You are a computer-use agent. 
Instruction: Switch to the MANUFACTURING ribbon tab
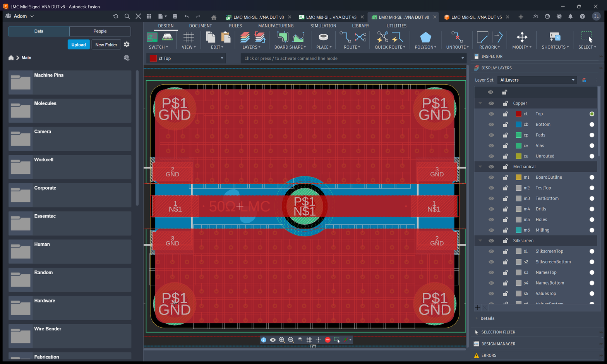276,26
